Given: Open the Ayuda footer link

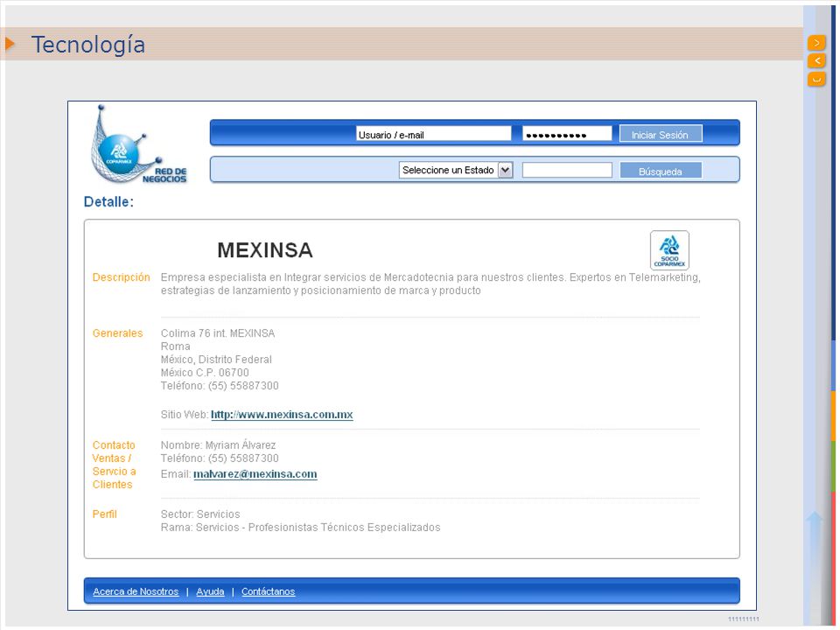Looking at the screenshot, I should [x=210, y=591].
